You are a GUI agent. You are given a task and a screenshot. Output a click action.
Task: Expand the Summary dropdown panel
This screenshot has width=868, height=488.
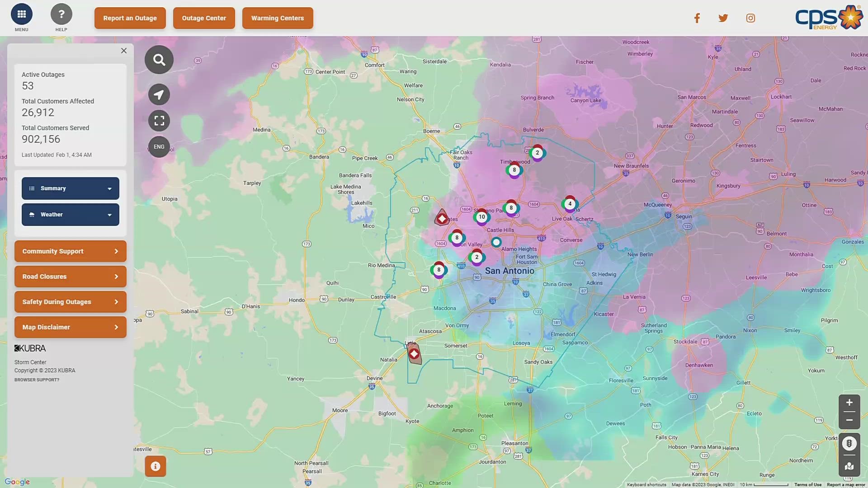(x=70, y=188)
